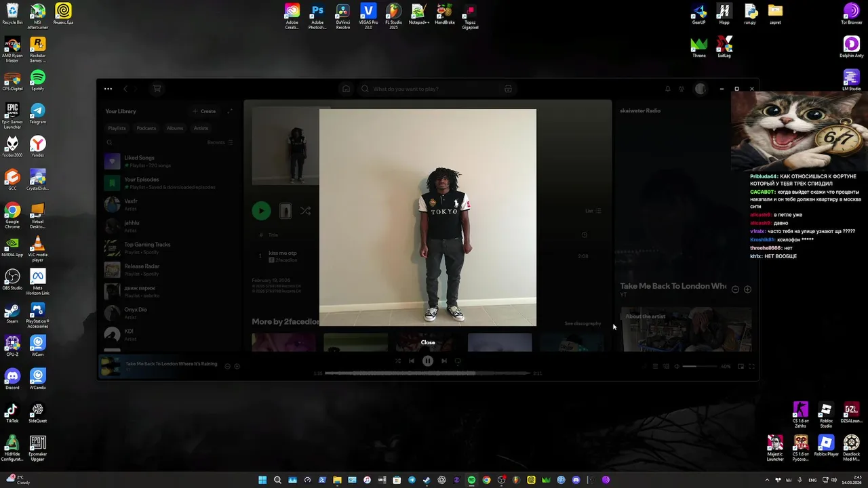This screenshot has height=488, width=868.
Task: Open Deadlock Mod Manager shortcut
Action: 851,449
